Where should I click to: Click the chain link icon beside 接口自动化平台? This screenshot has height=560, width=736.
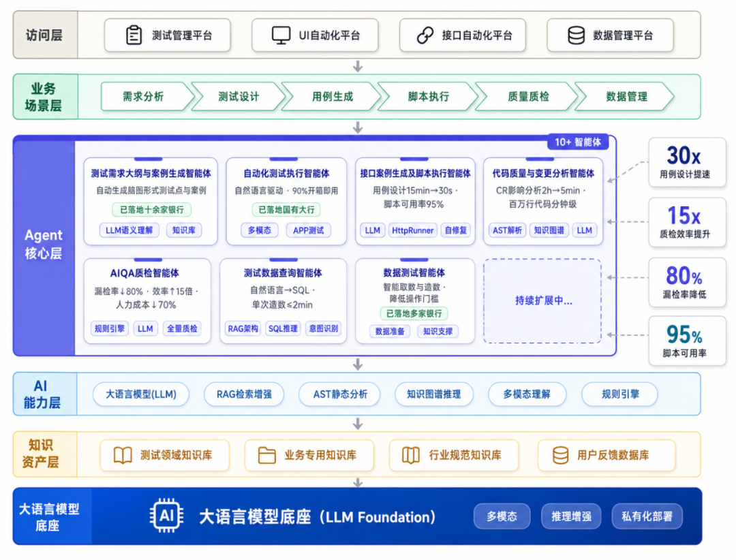tap(425, 35)
